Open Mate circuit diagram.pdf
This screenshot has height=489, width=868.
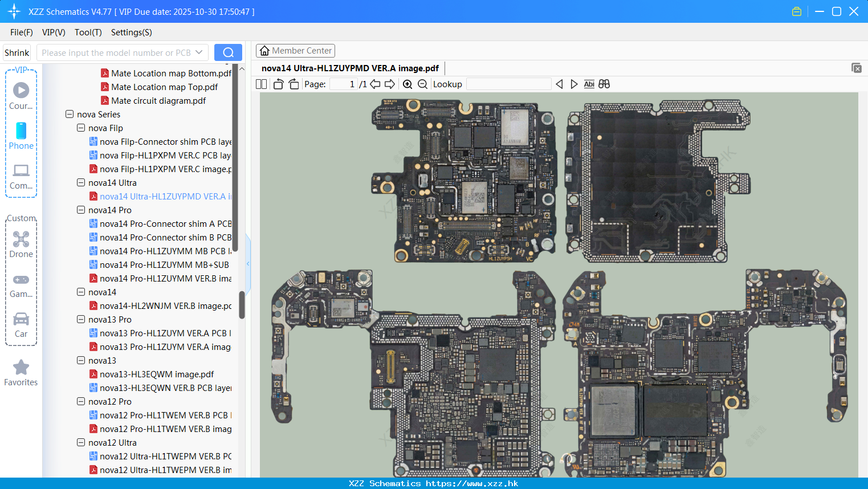[x=153, y=100]
